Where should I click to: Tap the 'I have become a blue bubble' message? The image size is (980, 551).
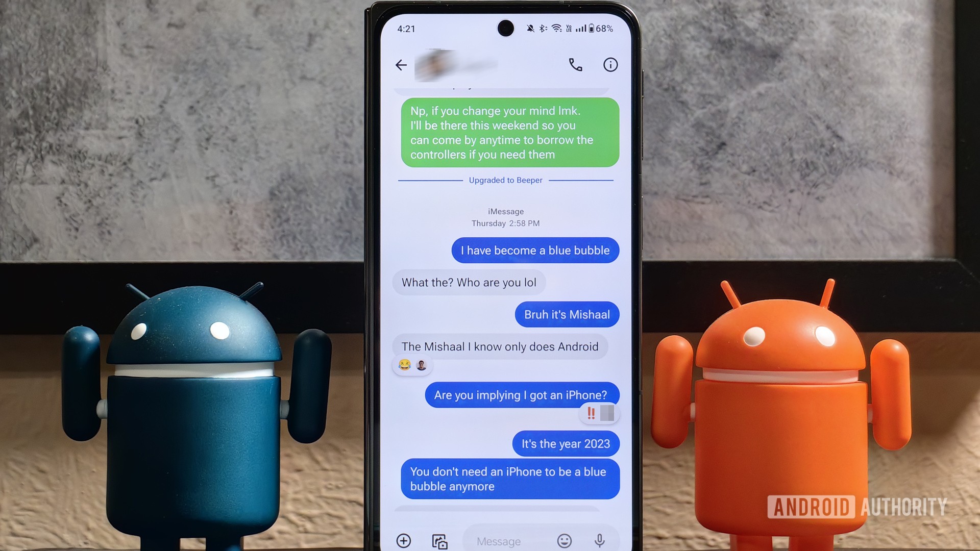[x=535, y=249]
